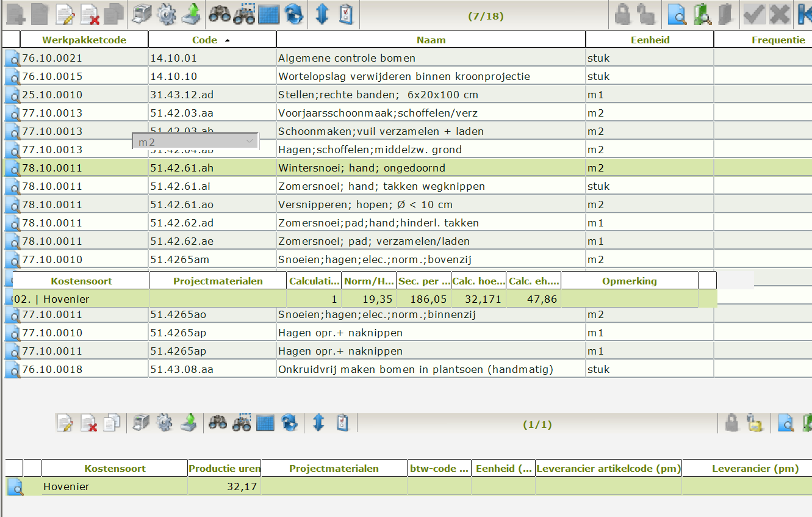Click werkpakketcode cell '76.10.0018'
This screenshot has width=812, height=517.
(84, 369)
